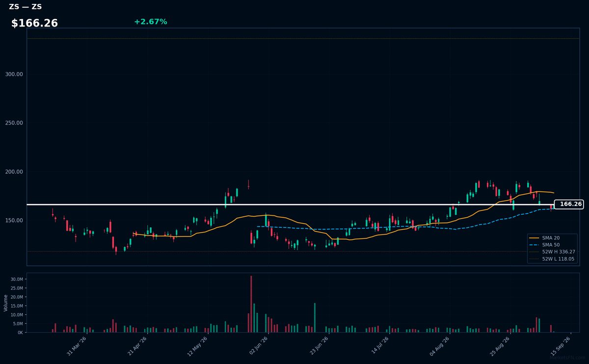Viewport: 589px width, 364px height.
Task: Click the ZS — ZS chart title
Action: click(25, 7)
